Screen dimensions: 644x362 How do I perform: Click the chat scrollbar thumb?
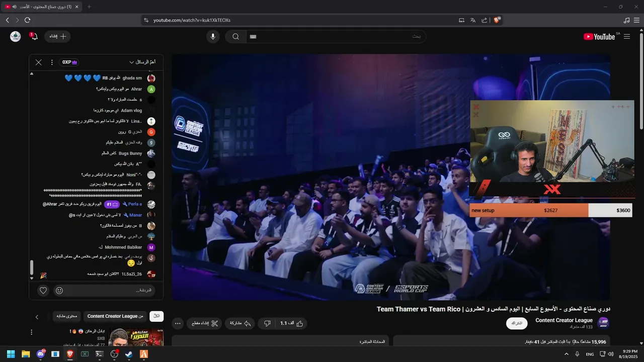tap(32, 267)
